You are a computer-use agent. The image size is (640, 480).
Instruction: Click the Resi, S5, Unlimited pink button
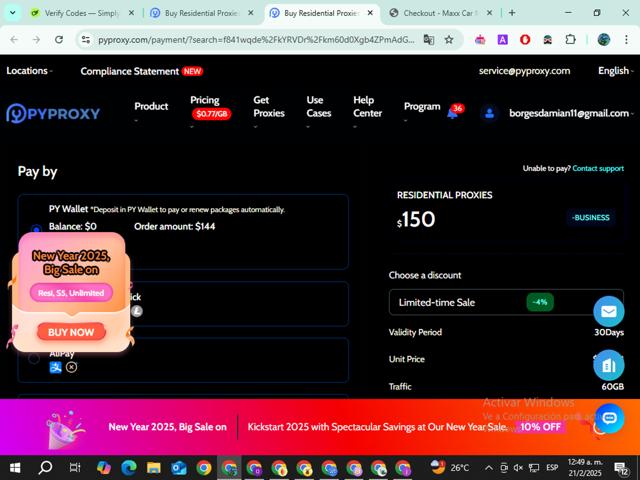tap(71, 293)
